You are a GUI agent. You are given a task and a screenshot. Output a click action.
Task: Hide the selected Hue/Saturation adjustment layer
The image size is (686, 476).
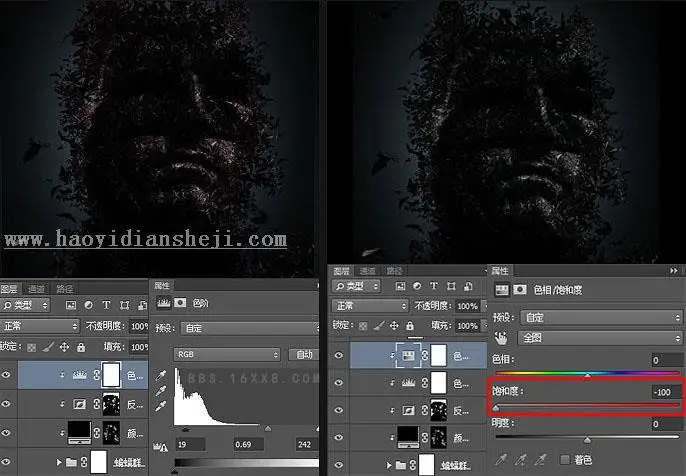(338, 355)
